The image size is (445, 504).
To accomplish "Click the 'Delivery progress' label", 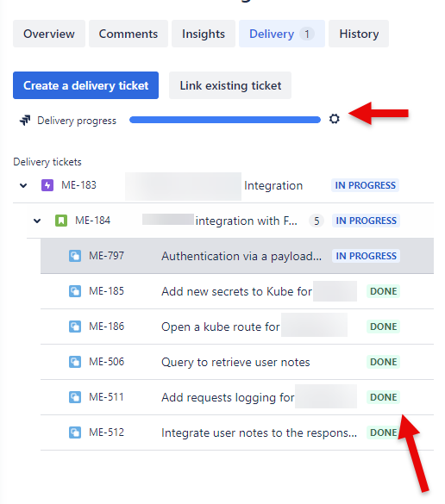I will (77, 121).
